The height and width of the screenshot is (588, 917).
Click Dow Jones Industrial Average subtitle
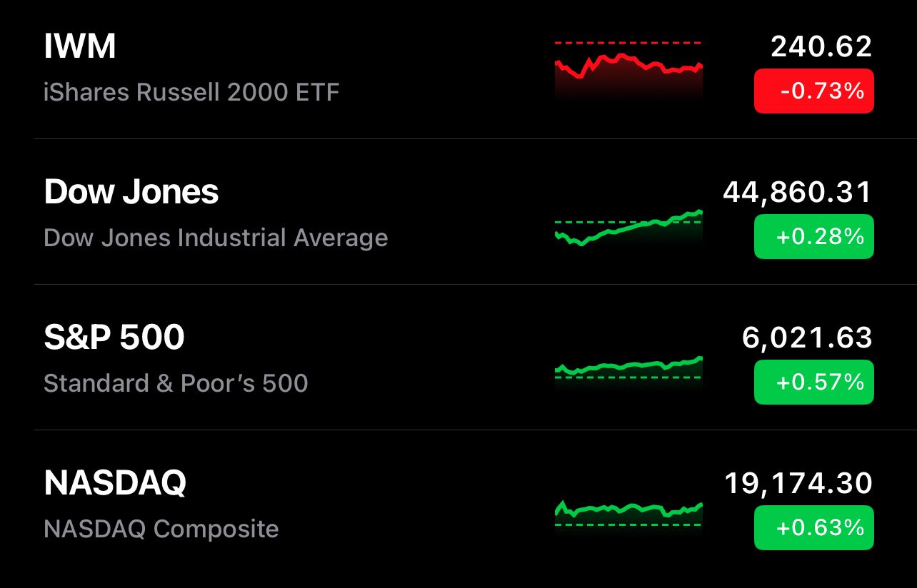click(216, 238)
